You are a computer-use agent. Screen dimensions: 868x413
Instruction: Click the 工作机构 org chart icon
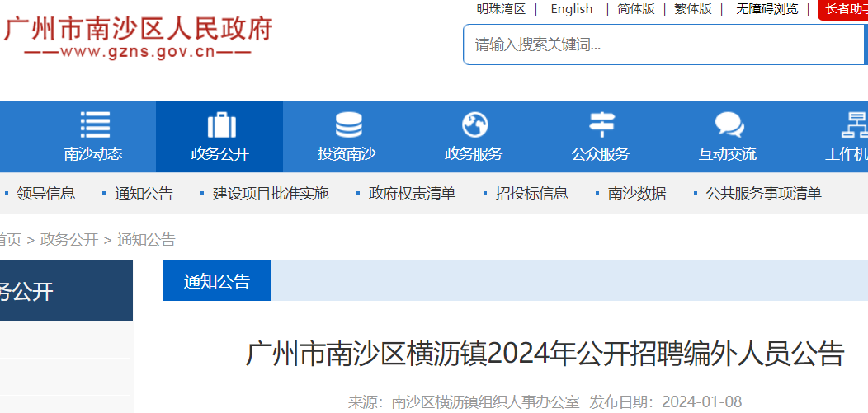coord(853,124)
